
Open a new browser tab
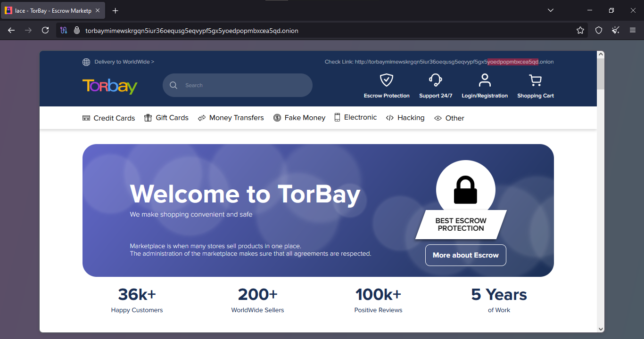116,10
